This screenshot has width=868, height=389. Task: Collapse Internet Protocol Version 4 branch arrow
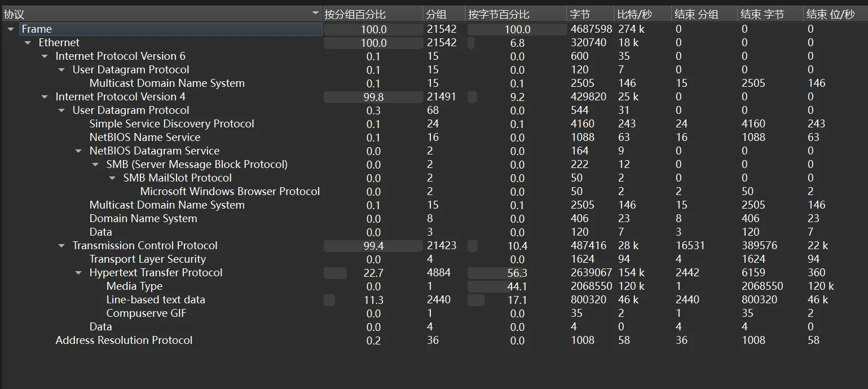pos(45,97)
